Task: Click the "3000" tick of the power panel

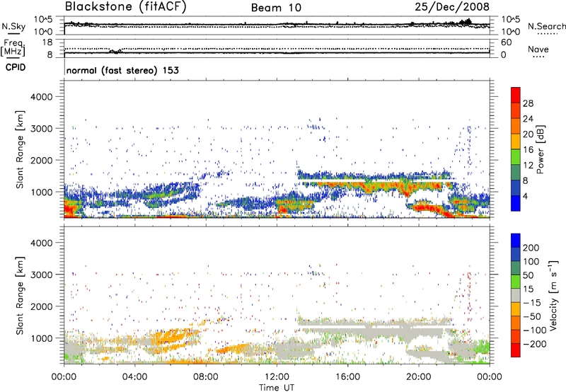Action: pyautogui.click(x=42, y=129)
